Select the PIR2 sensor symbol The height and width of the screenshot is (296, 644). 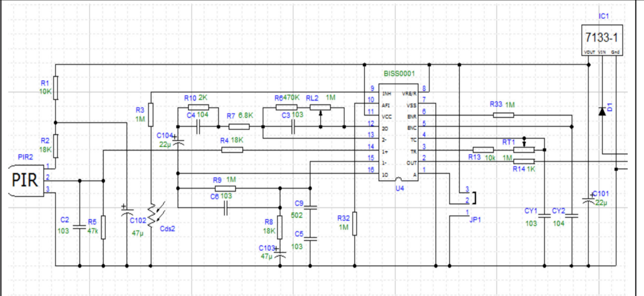pyautogui.click(x=26, y=180)
